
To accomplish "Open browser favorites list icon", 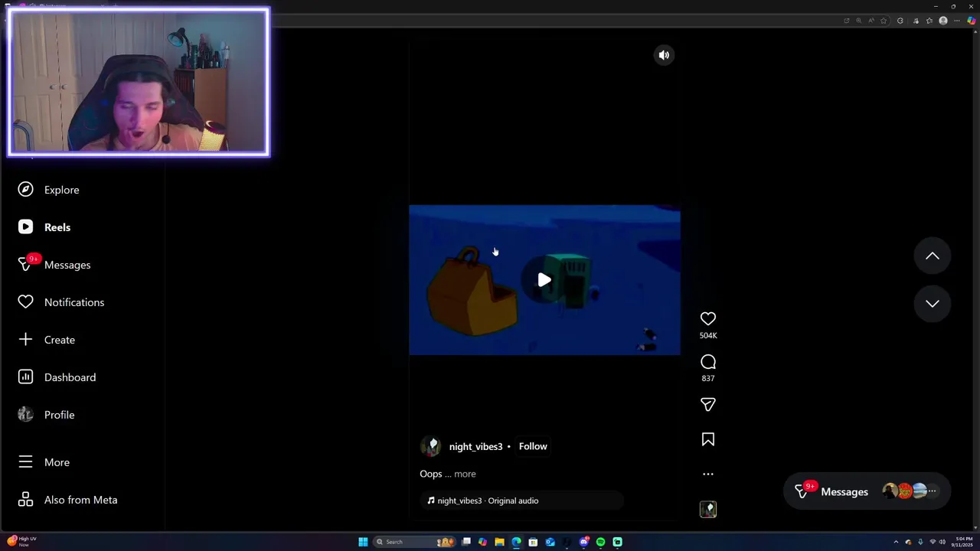I will tap(929, 21).
